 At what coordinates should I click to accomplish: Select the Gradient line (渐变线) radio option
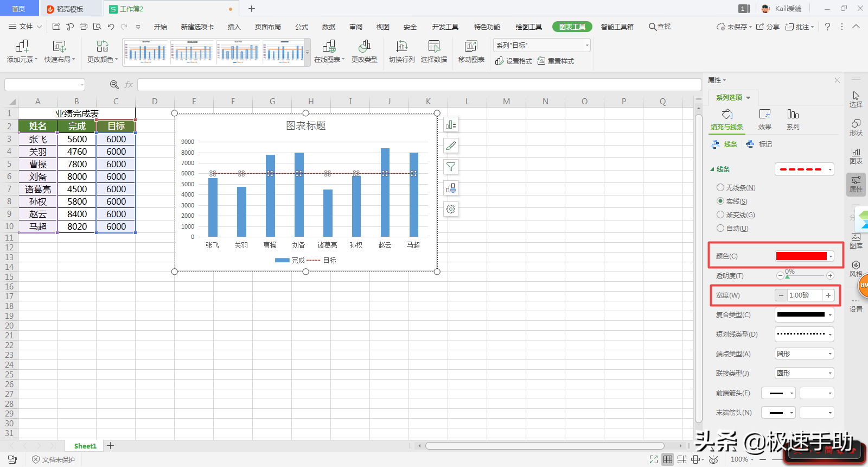point(720,214)
